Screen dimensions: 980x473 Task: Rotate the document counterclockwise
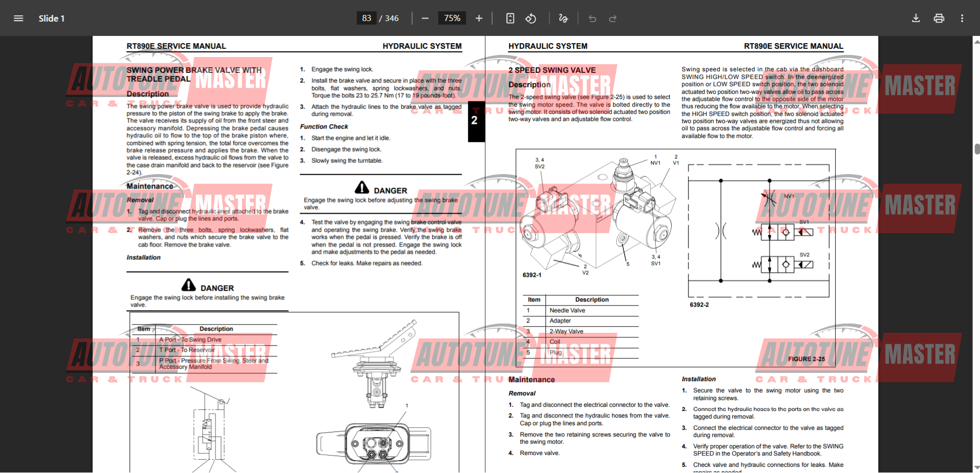click(531, 18)
